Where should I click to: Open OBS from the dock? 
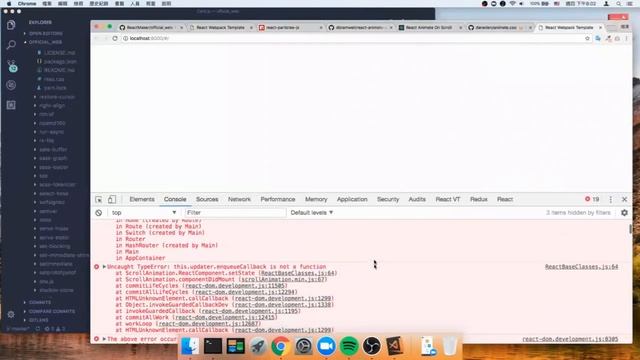coord(371,346)
